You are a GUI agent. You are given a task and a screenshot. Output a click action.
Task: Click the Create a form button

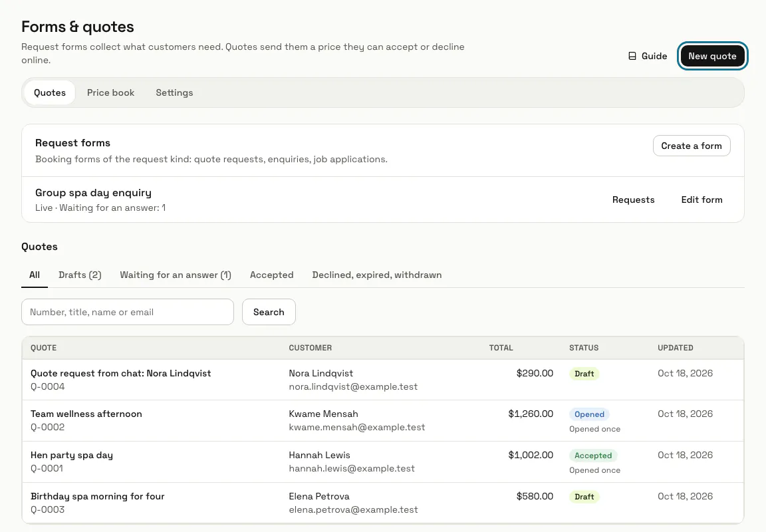click(x=692, y=146)
